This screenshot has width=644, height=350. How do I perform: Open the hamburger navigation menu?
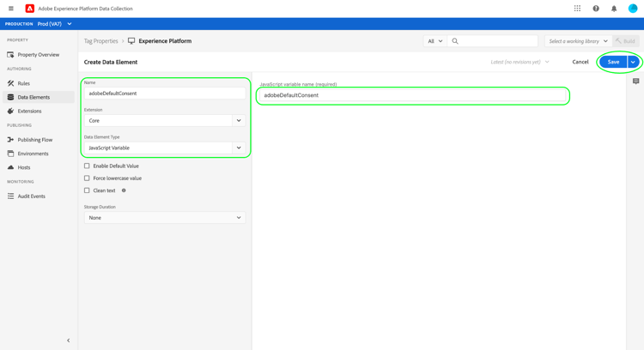[x=10, y=9]
